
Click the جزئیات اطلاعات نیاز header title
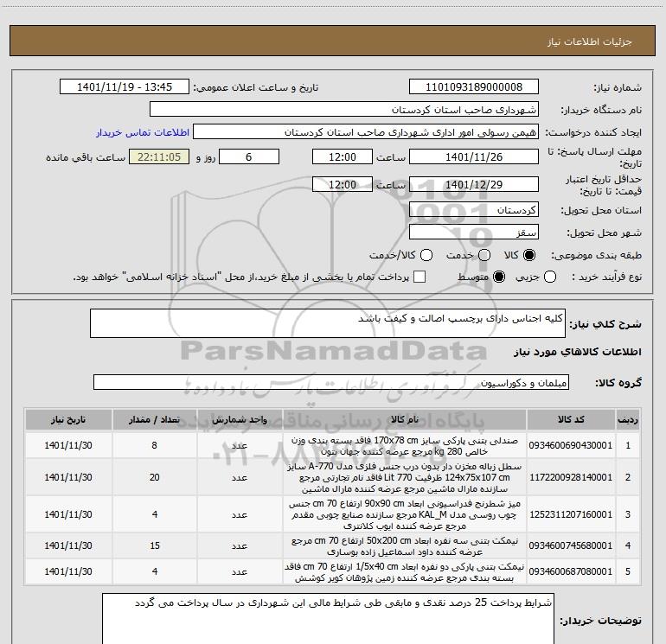tap(589, 41)
